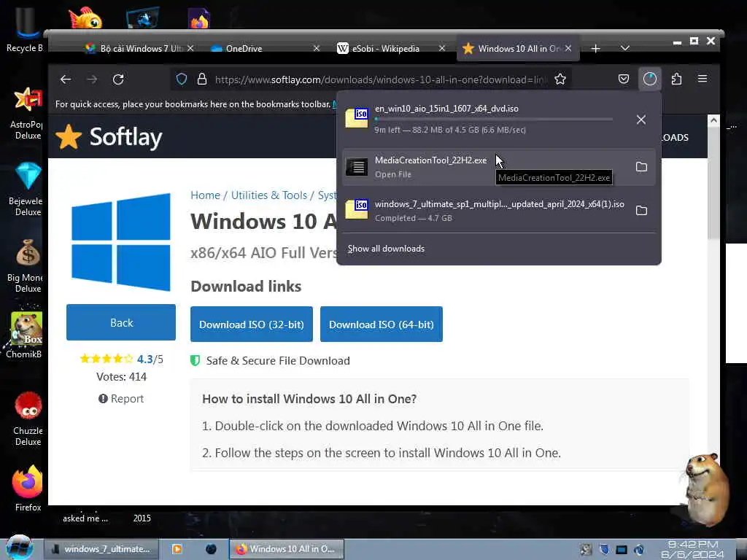Toggle the Downloads panel toolbar button
747x560 pixels.
coord(650,79)
